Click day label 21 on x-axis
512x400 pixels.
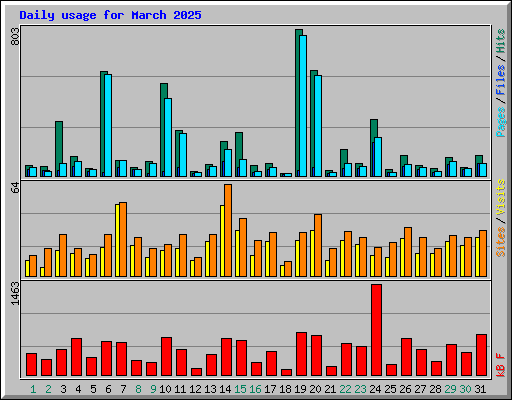330,389
